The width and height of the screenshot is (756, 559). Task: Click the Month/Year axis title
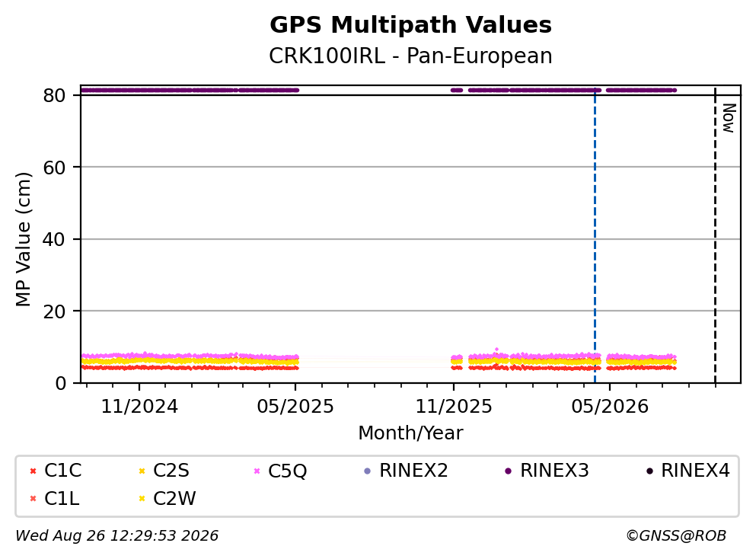click(411, 433)
